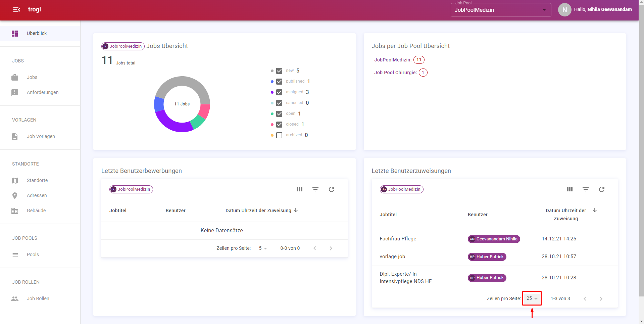
Task: Click the Standorte map icon
Action: coord(15,180)
